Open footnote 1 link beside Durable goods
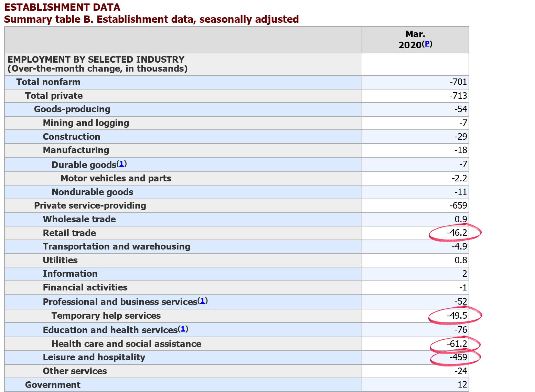This screenshot has height=392, width=535. click(x=121, y=163)
